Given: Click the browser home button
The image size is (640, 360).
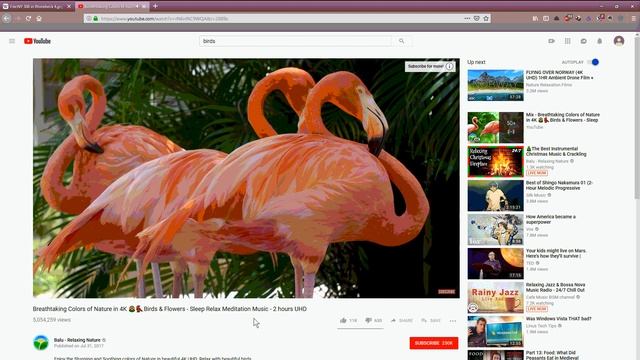Looking at the screenshot, I should (39, 18).
